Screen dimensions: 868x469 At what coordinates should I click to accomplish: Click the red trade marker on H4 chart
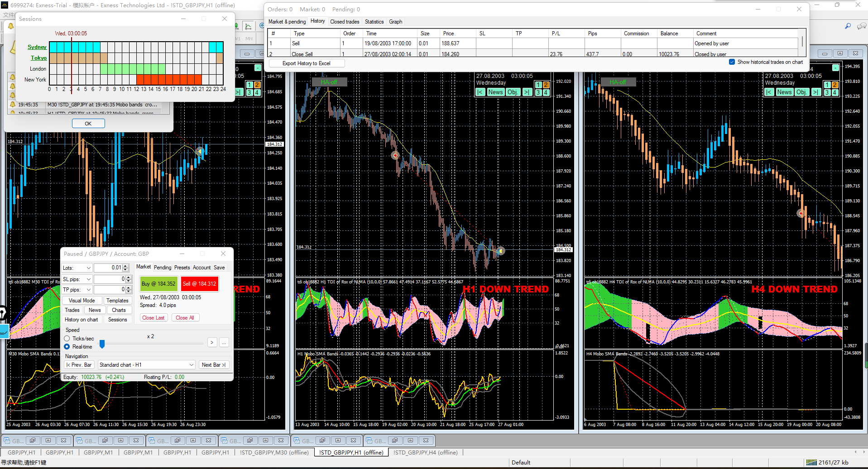pos(801,213)
